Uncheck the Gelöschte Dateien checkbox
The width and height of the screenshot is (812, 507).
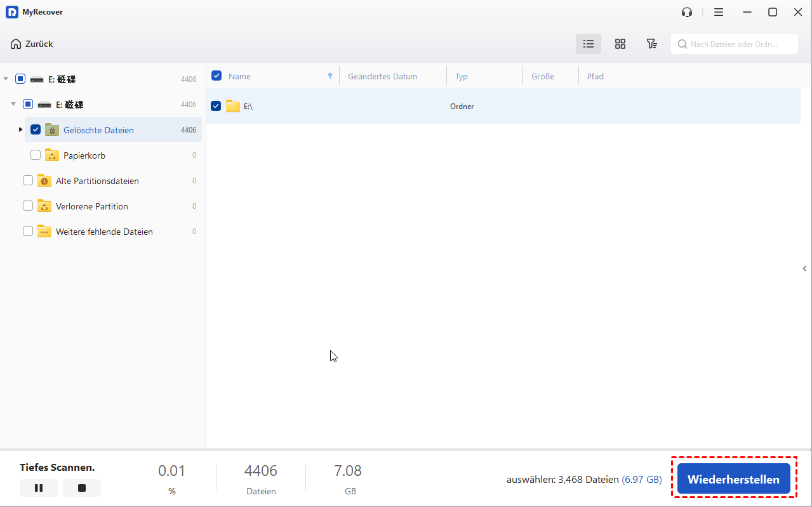tap(36, 129)
